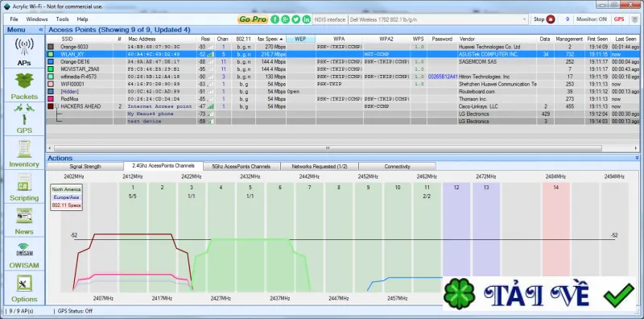The width and height of the screenshot is (644, 319).
Task: Click the red Stop capture icon
Action: [551, 19]
